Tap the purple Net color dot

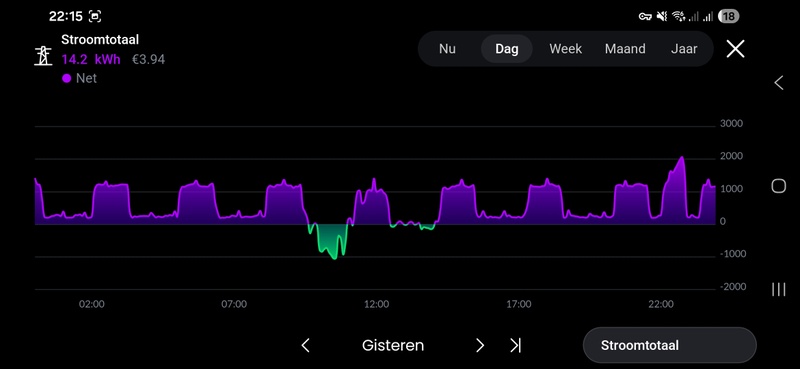pos(66,79)
